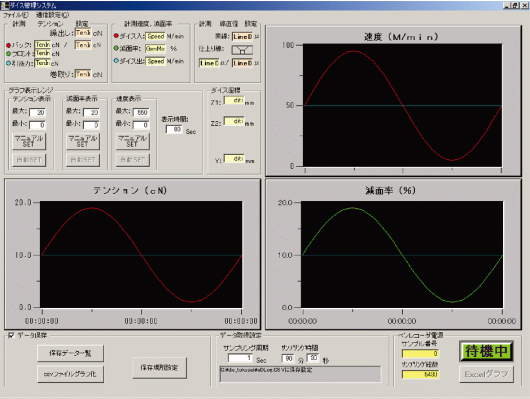Click 自動SET under テンション表示
This screenshot has height=399, width=530.
29,160
